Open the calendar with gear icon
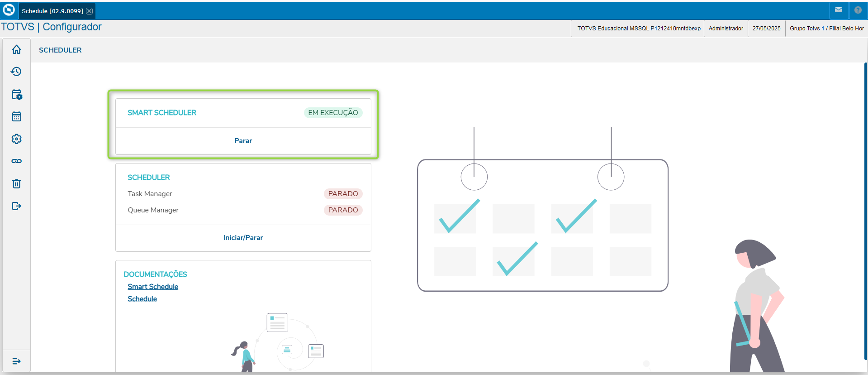 17,94
